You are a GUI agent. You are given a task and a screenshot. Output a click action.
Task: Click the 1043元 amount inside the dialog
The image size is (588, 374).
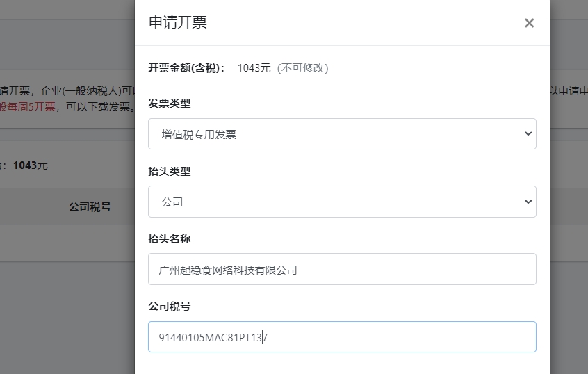(x=254, y=67)
